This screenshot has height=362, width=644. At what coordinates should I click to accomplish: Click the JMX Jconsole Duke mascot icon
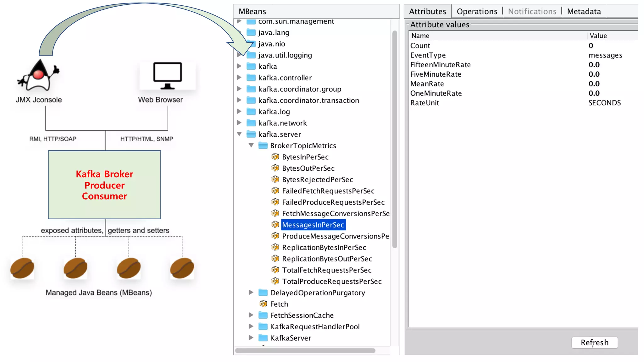[39, 75]
